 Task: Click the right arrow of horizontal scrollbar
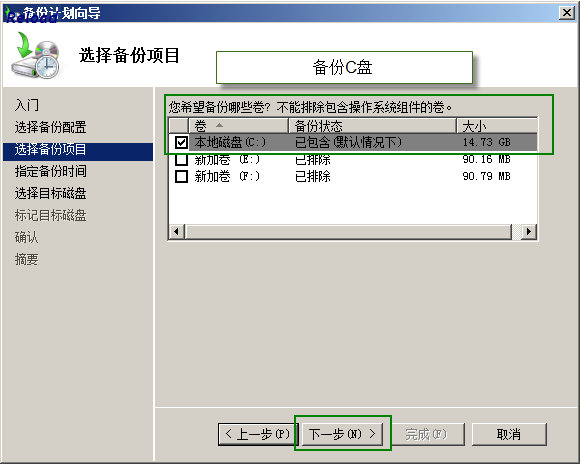[x=529, y=232]
